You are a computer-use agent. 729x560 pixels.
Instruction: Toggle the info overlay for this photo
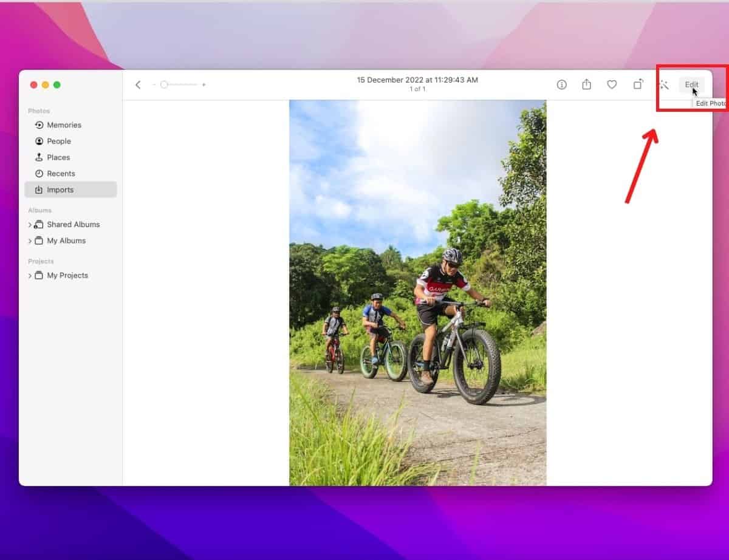(561, 84)
